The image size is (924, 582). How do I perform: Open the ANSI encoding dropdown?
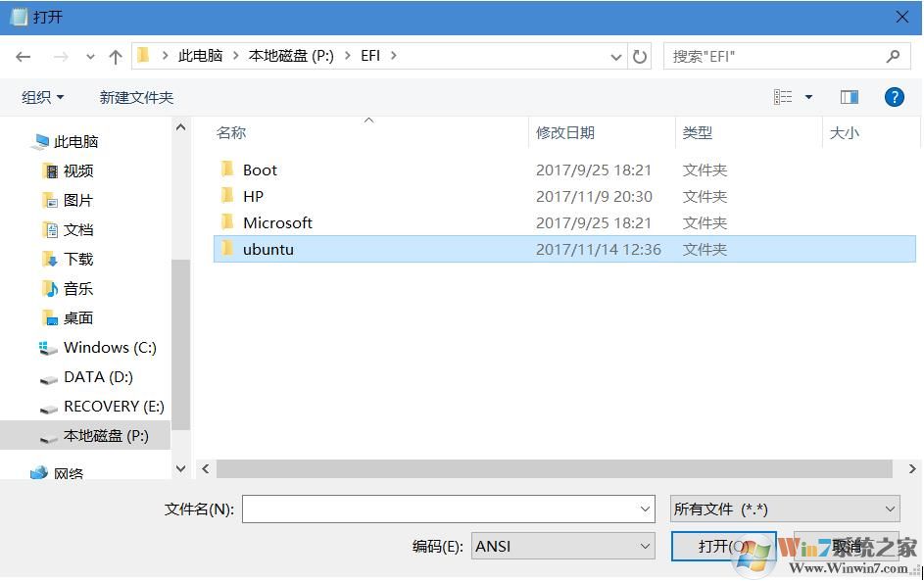click(562, 547)
